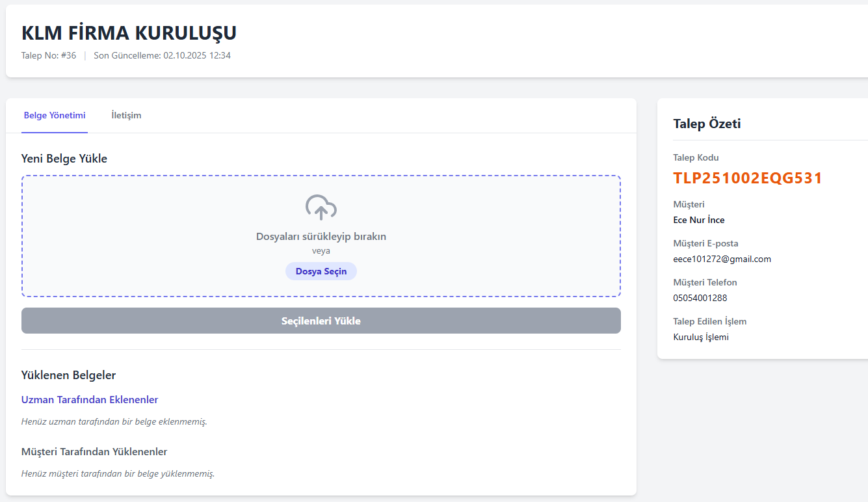Click the Son Güncelleme timestamp
This screenshot has width=868, height=502.
coord(162,56)
